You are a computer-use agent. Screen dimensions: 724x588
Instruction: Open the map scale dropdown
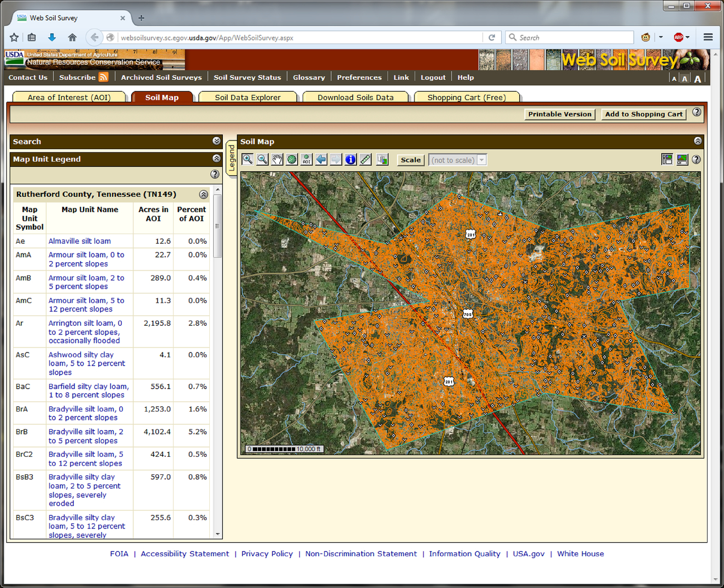click(481, 160)
